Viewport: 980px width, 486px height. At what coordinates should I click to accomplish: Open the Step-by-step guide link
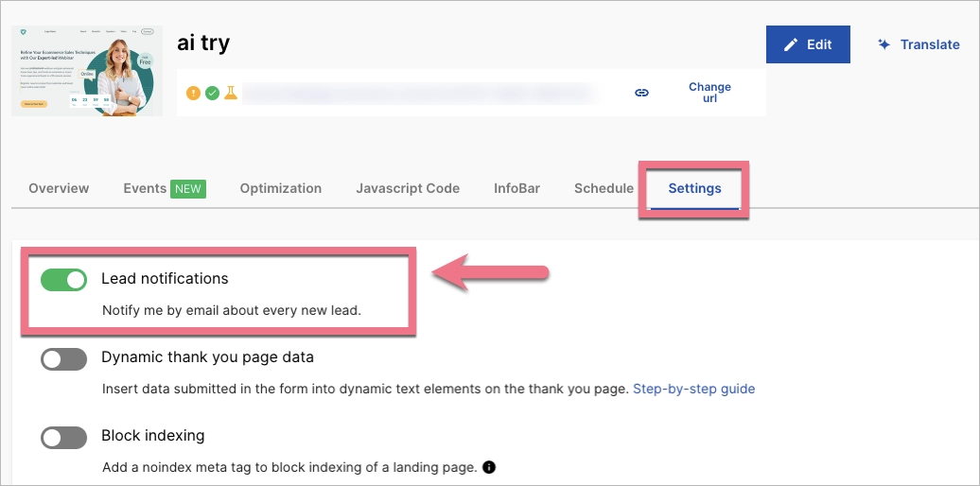point(693,389)
